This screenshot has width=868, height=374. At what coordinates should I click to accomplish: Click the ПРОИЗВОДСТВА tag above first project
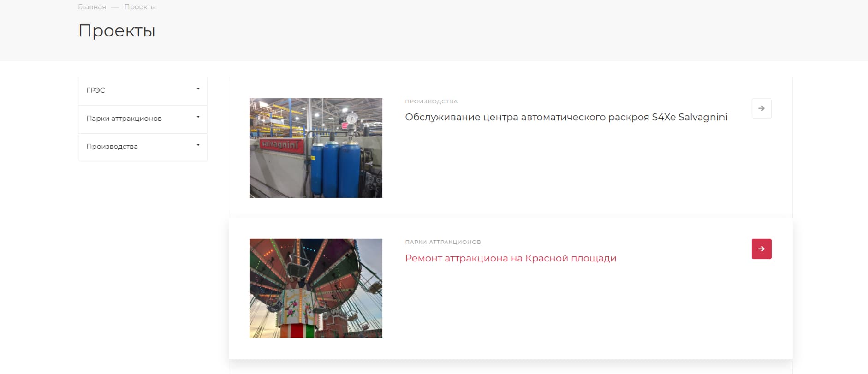click(x=431, y=101)
